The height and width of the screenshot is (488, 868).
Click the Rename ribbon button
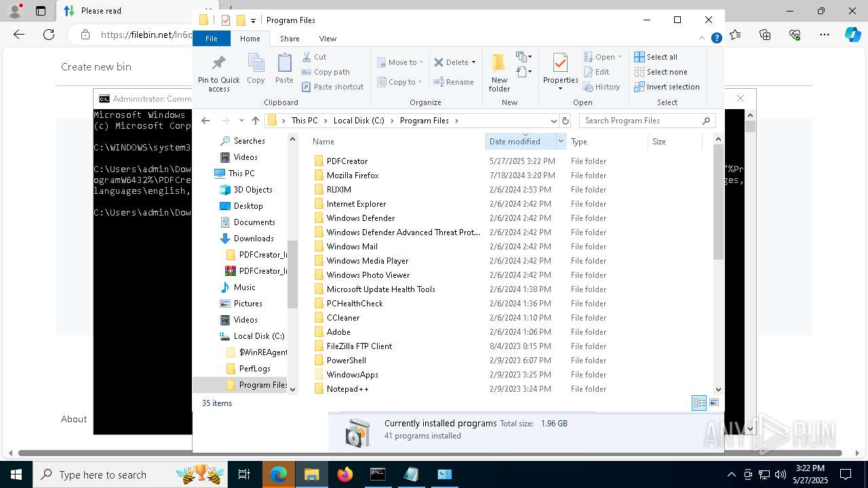(454, 82)
